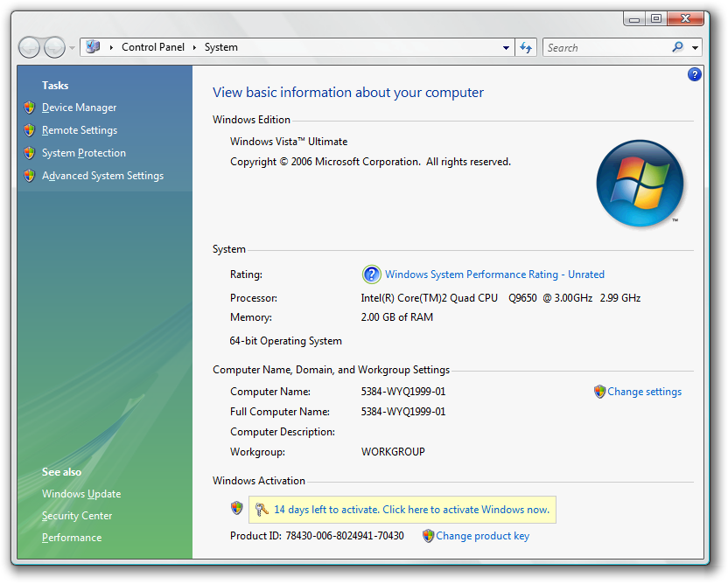
Task: Click the Change settings link
Action: [x=644, y=392]
